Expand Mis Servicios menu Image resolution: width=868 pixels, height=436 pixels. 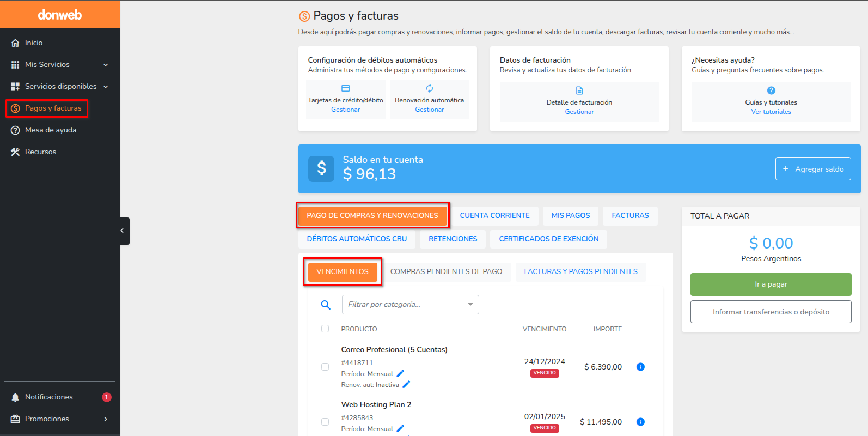[x=106, y=65]
